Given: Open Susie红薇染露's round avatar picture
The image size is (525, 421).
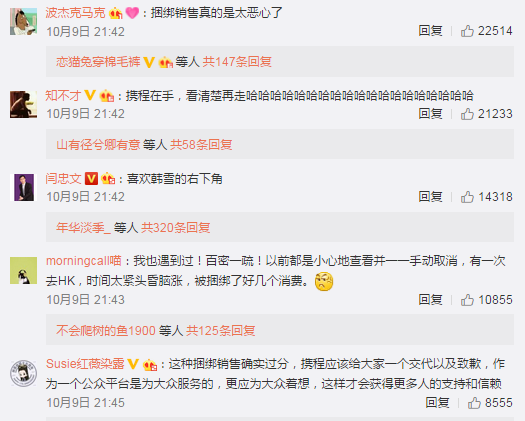Looking at the screenshot, I should pyautogui.click(x=23, y=373).
